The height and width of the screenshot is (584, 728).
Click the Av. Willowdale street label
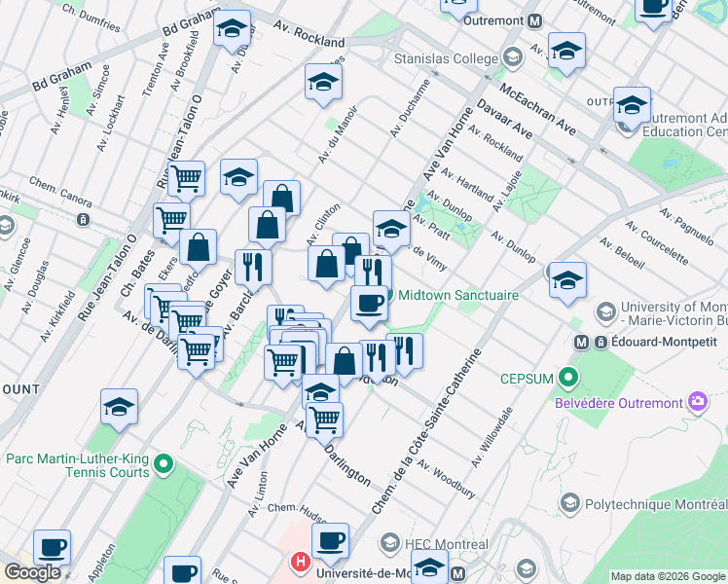pyautogui.click(x=492, y=437)
